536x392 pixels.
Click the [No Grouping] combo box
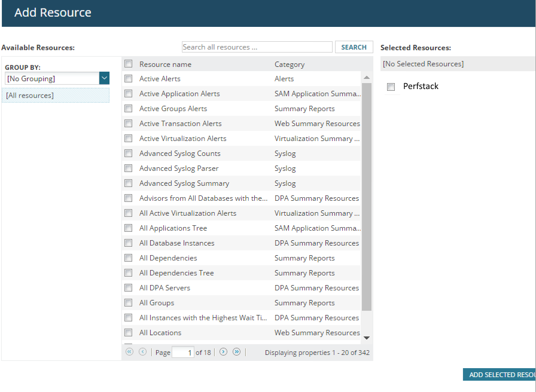point(51,78)
